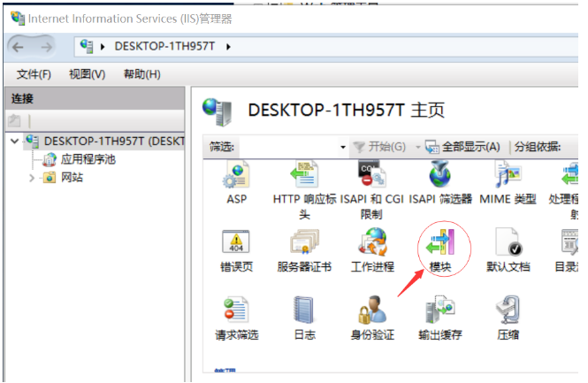Viewport: 588px width, 383px height.
Task: Click the 筛选 input field
Action: coord(288,147)
